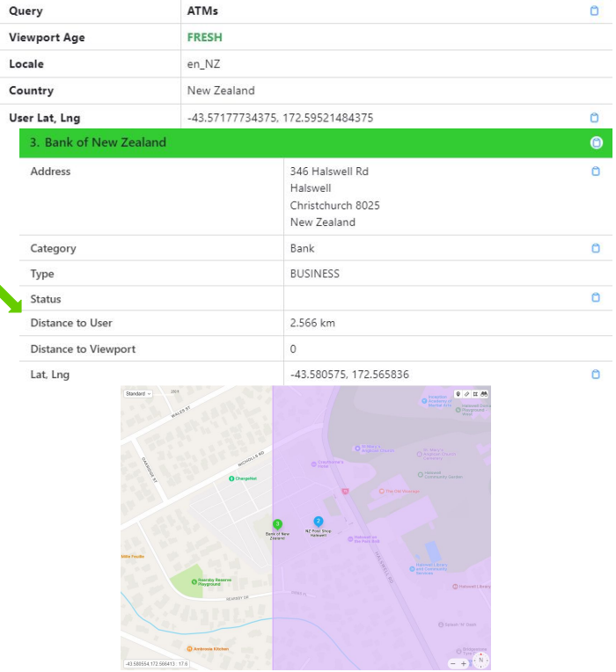Click the blue pin 2 marker
This screenshot has width=616, height=672.
pyautogui.click(x=318, y=522)
